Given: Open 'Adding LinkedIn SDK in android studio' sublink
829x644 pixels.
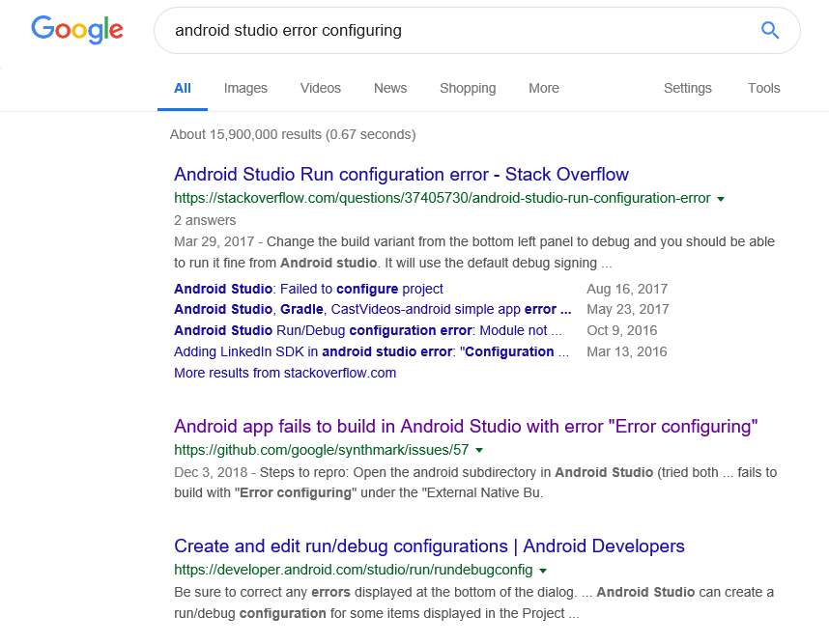Looking at the screenshot, I should pos(371,351).
